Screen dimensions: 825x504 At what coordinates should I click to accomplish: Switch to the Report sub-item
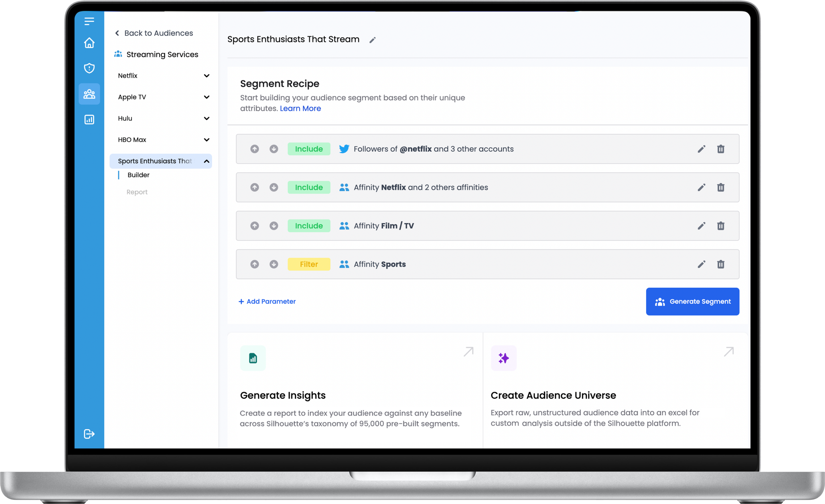137,192
